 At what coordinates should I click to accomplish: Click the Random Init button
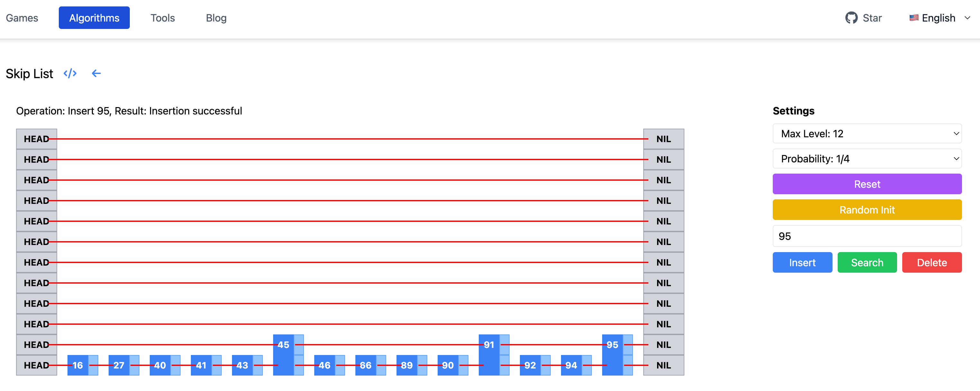click(x=867, y=210)
